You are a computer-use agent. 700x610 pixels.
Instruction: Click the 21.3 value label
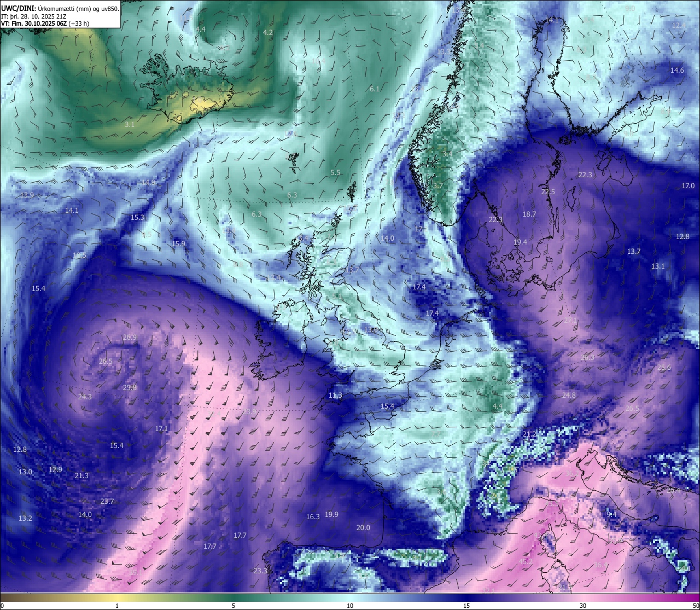tap(81, 475)
